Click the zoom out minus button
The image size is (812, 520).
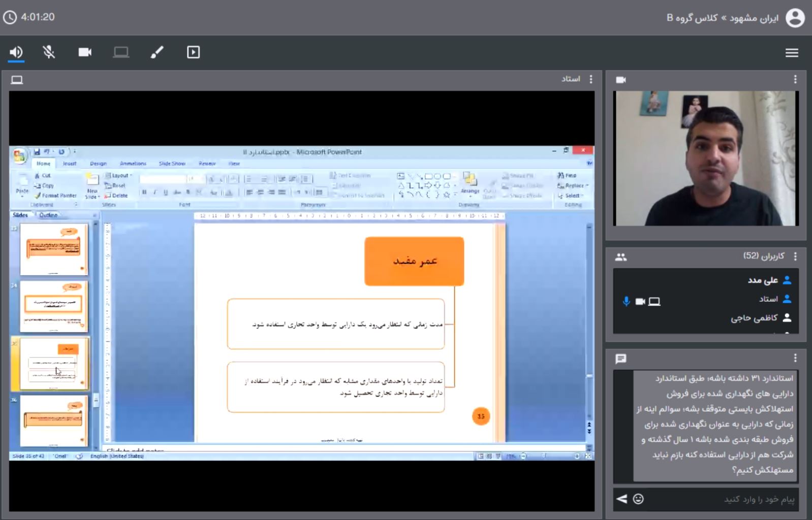(x=523, y=456)
